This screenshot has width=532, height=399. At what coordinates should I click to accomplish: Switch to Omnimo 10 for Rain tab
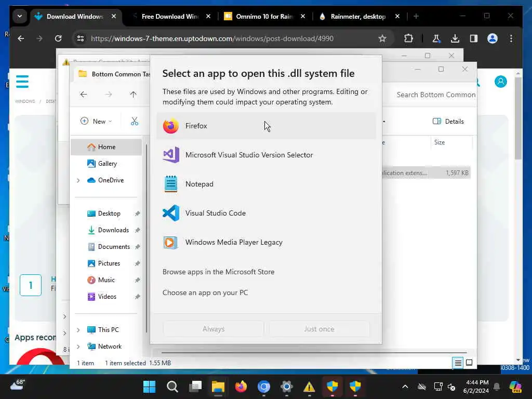[264, 16]
